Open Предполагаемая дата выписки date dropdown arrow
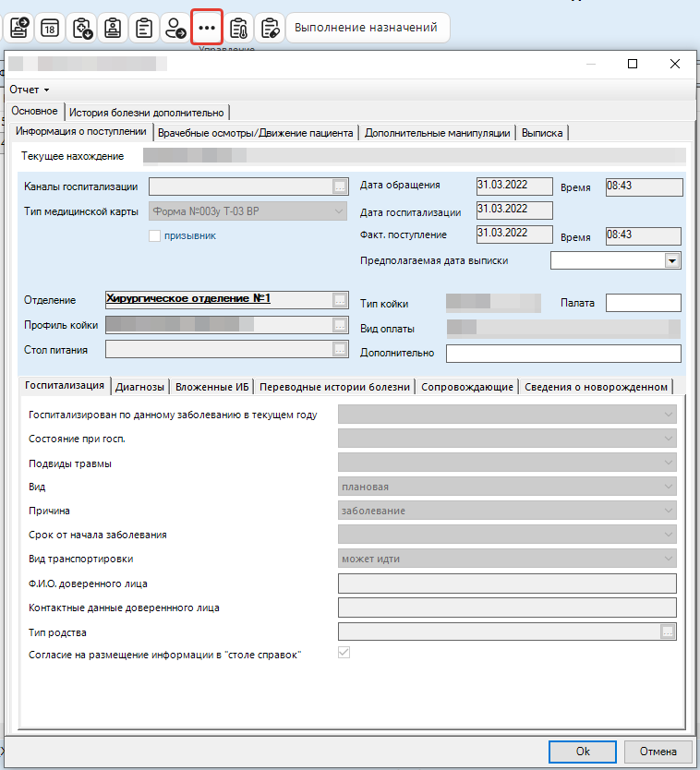The width and height of the screenshot is (700, 770). click(x=672, y=260)
